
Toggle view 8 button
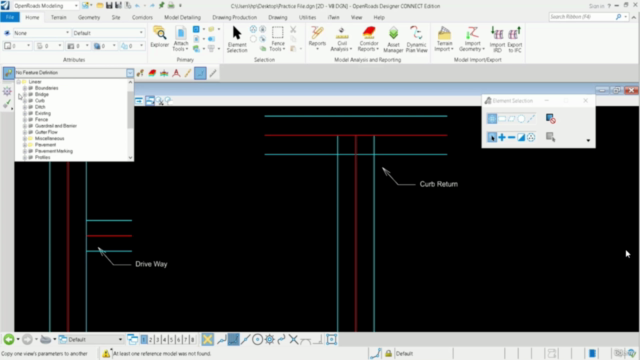click(192, 339)
